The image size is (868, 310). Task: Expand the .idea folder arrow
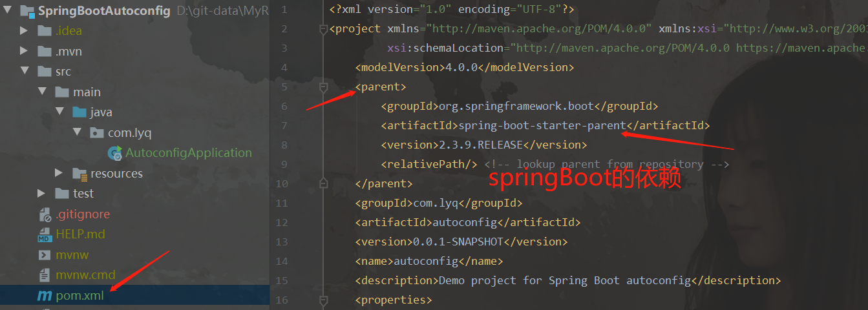pyautogui.click(x=25, y=30)
